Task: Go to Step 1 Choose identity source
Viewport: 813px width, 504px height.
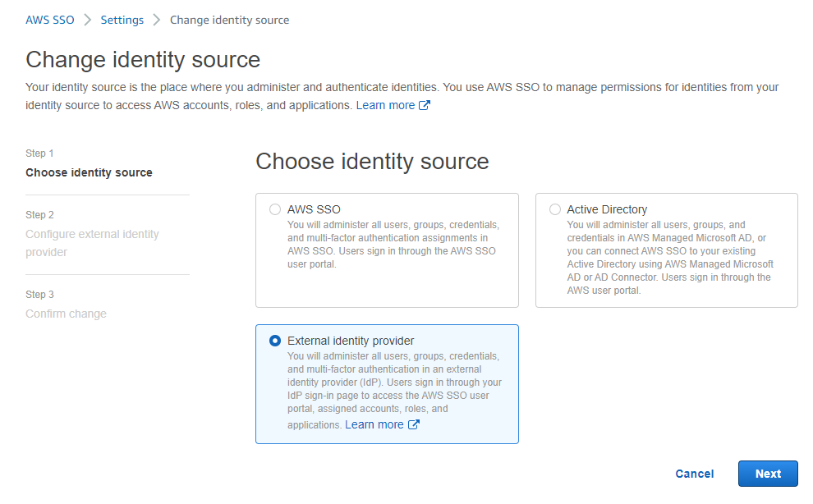Action: pos(89,172)
